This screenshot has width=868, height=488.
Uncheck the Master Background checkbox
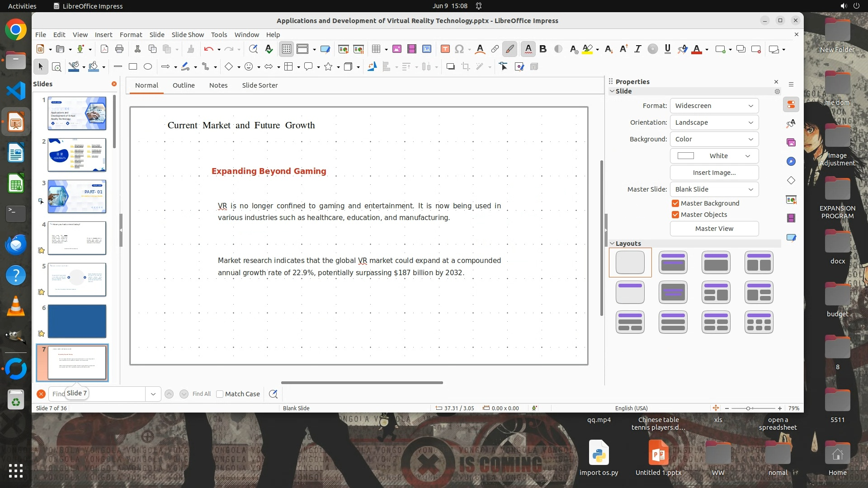[x=675, y=203]
